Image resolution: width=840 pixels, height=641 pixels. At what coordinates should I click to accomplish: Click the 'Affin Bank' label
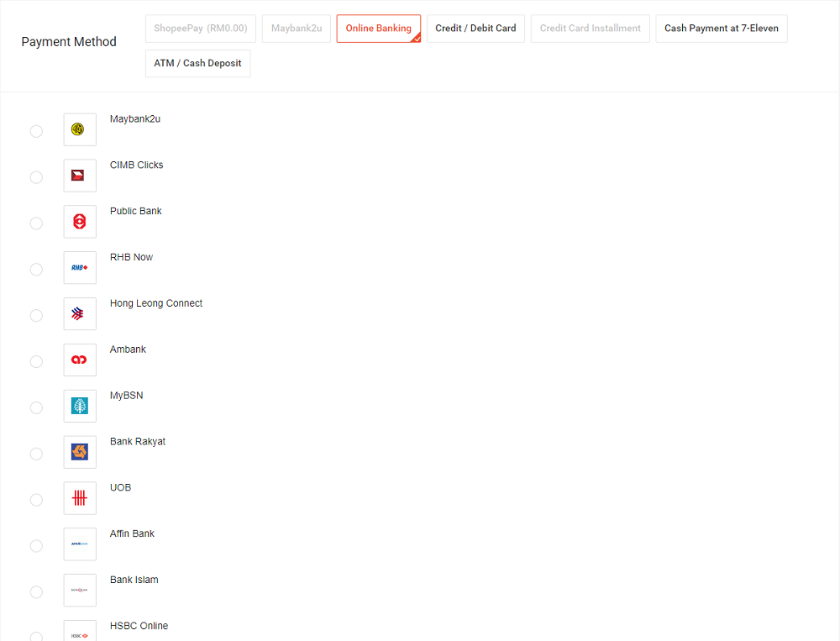[x=132, y=533]
